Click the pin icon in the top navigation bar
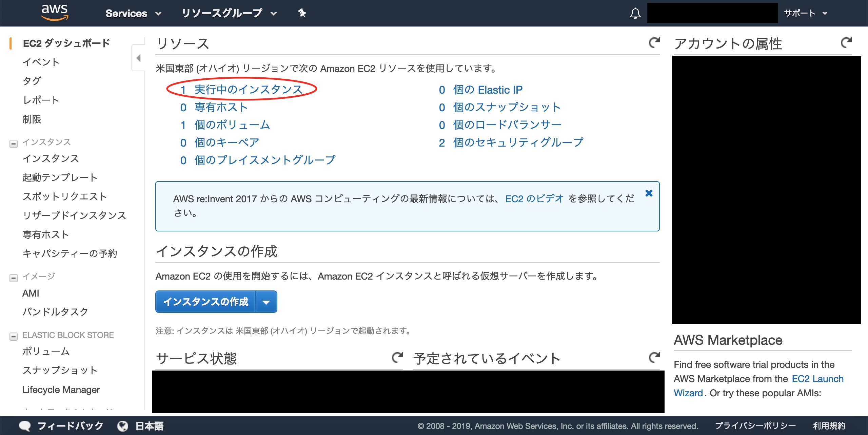Viewport: 868px width, 435px height. [x=301, y=13]
